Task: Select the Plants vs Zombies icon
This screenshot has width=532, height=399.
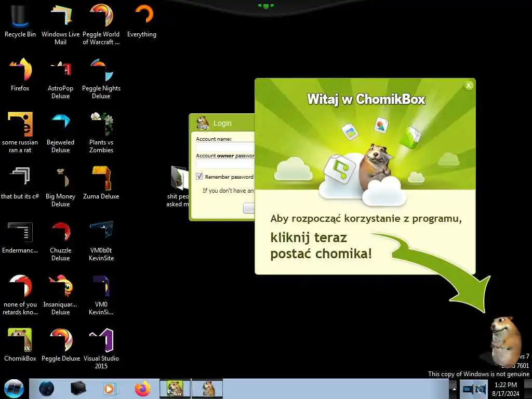Action: pyautogui.click(x=101, y=132)
